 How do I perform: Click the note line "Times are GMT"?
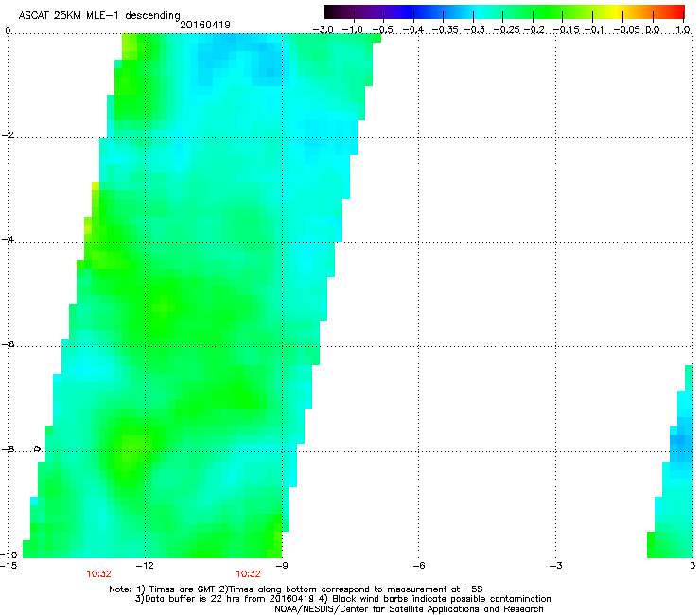tap(295, 589)
